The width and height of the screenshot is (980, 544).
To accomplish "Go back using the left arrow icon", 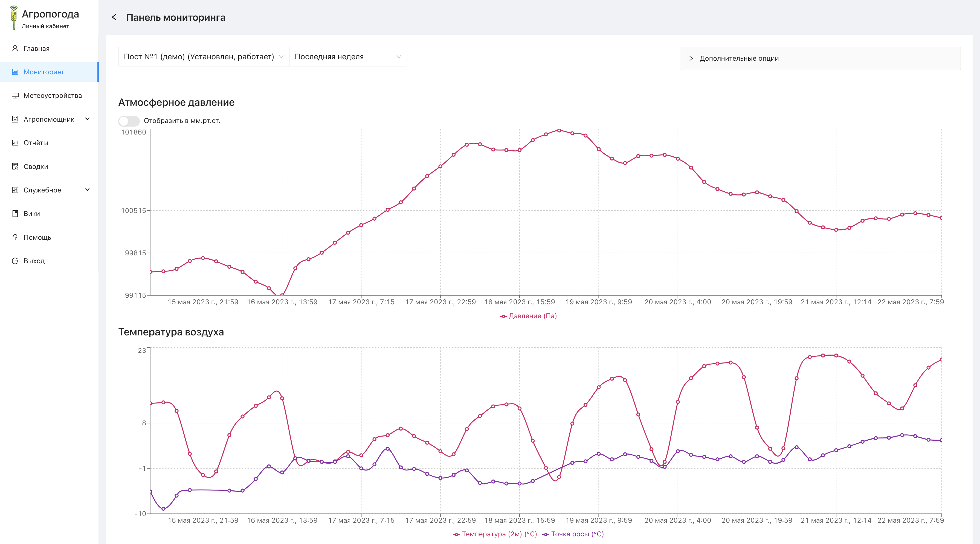I will click(114, 17).
